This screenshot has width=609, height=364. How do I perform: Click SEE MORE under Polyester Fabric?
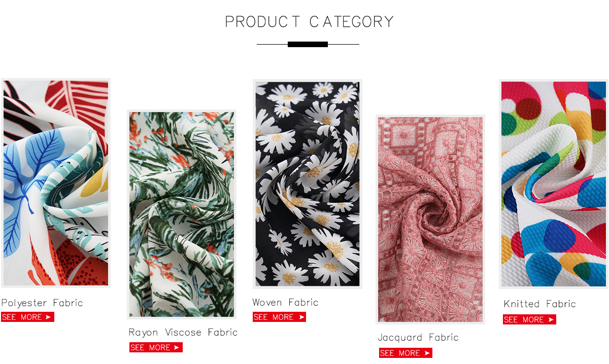click(x=27, y=317)
